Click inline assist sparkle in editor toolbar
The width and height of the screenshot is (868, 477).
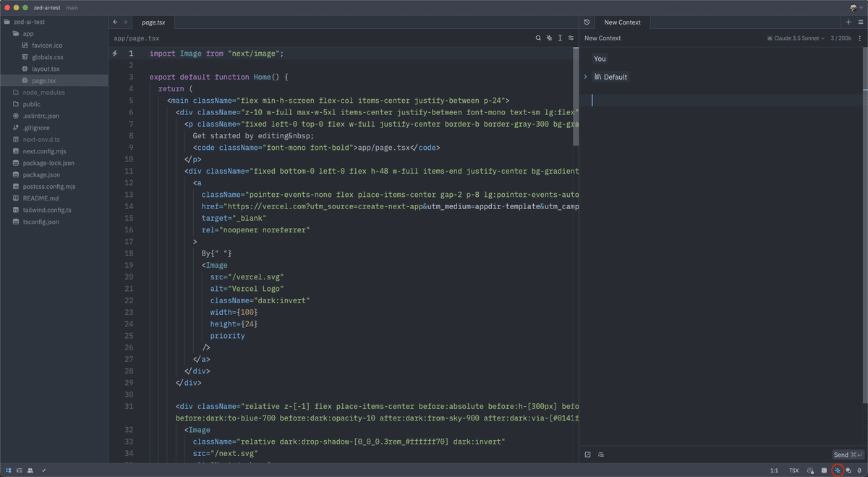click(549, 38)
